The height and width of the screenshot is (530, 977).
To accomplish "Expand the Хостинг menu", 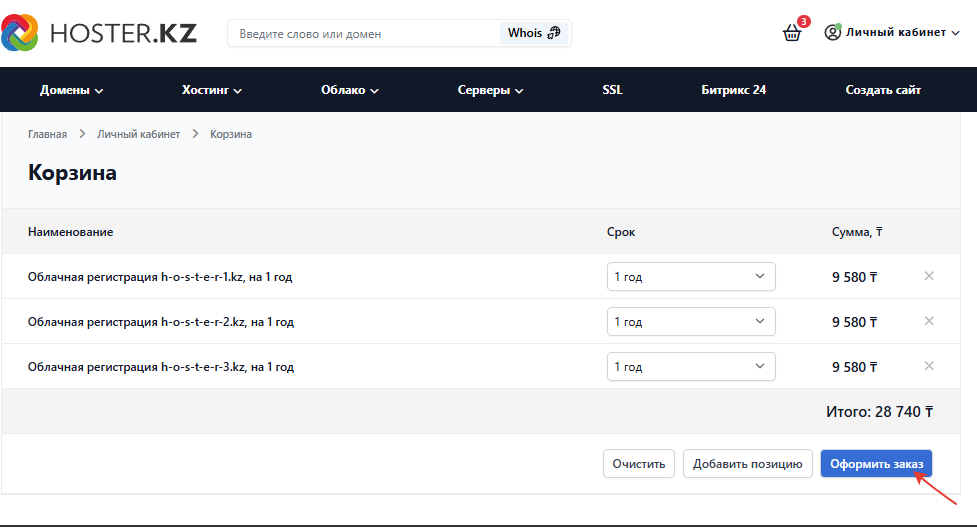I will click(212, 90).
